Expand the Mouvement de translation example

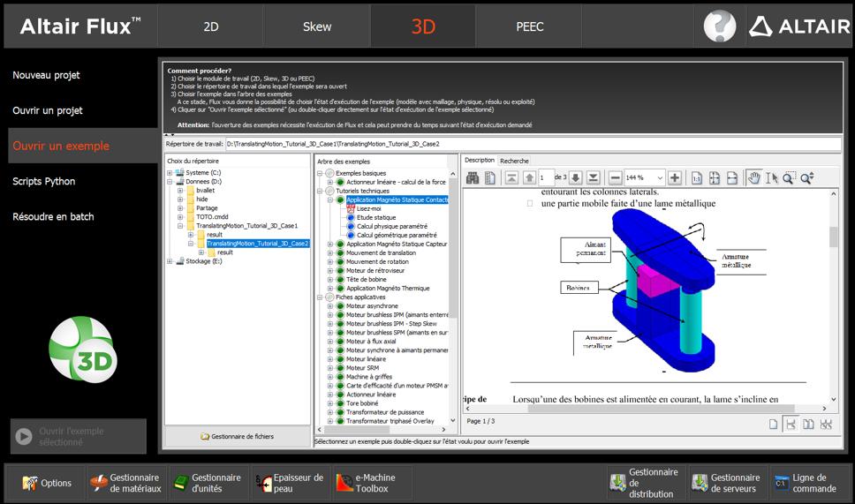330,252
